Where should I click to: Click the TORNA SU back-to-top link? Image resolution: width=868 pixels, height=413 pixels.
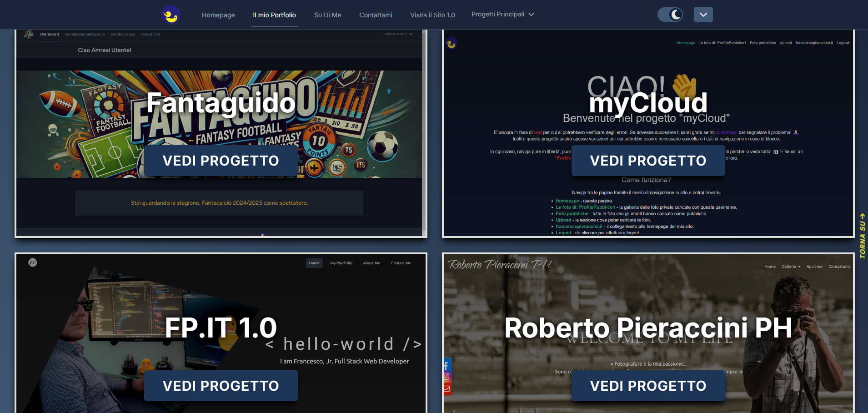[x=863, y=236]
